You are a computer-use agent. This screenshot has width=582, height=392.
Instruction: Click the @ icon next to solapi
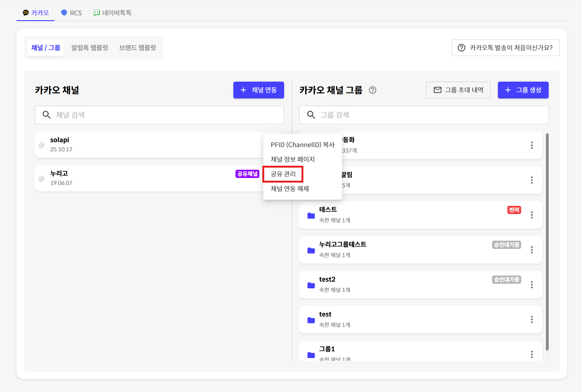[42, 145]
